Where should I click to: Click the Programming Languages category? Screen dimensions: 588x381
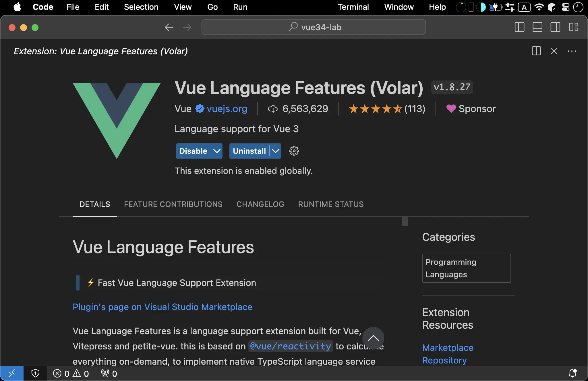(x=466, y=268)
